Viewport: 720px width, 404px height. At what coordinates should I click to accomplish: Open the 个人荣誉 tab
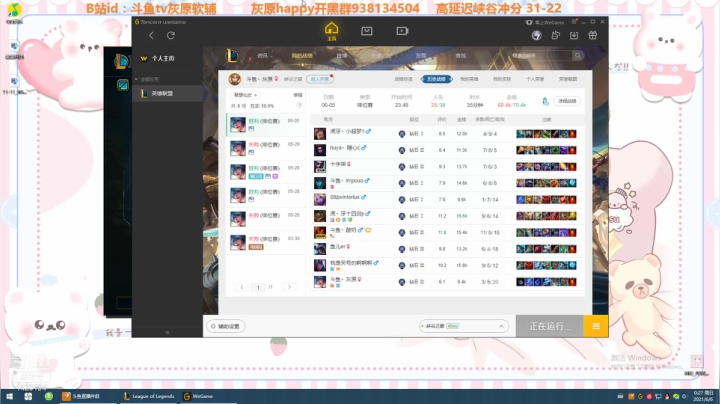coord(535,79)
